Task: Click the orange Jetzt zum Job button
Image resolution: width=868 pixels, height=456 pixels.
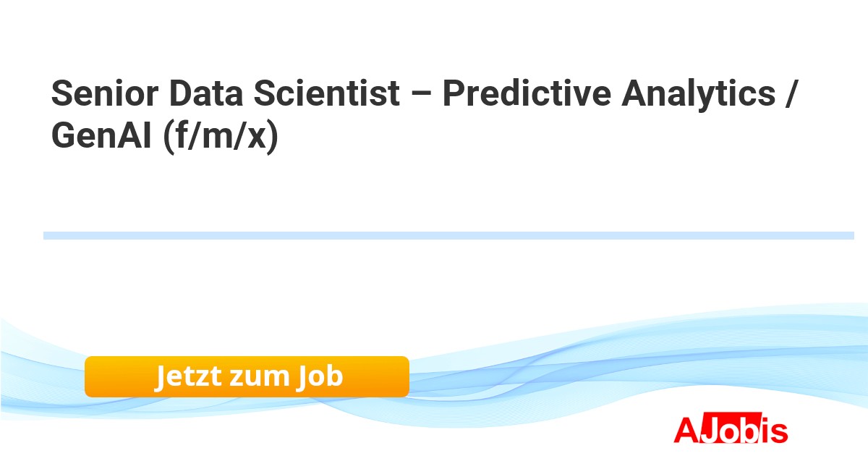Action: [247, 376]
